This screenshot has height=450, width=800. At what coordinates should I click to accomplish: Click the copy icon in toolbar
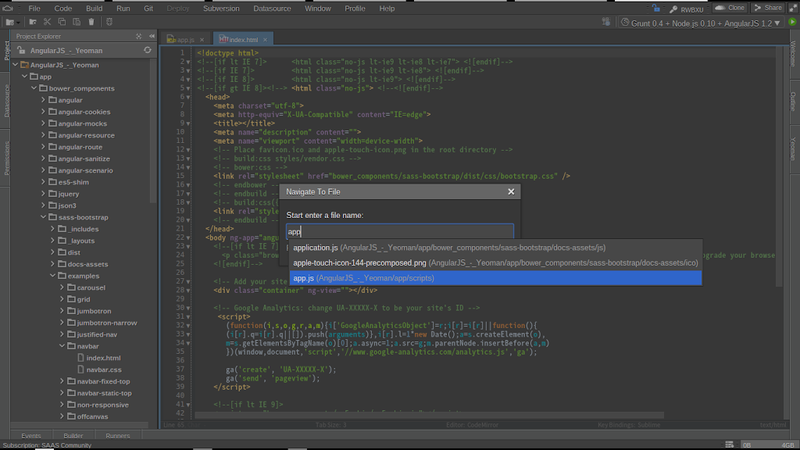[x=62, y=21]
